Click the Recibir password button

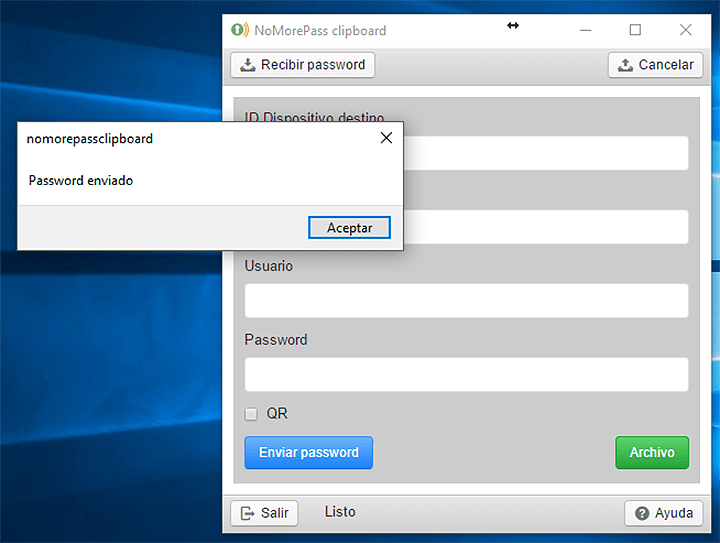tap(303, 65)
